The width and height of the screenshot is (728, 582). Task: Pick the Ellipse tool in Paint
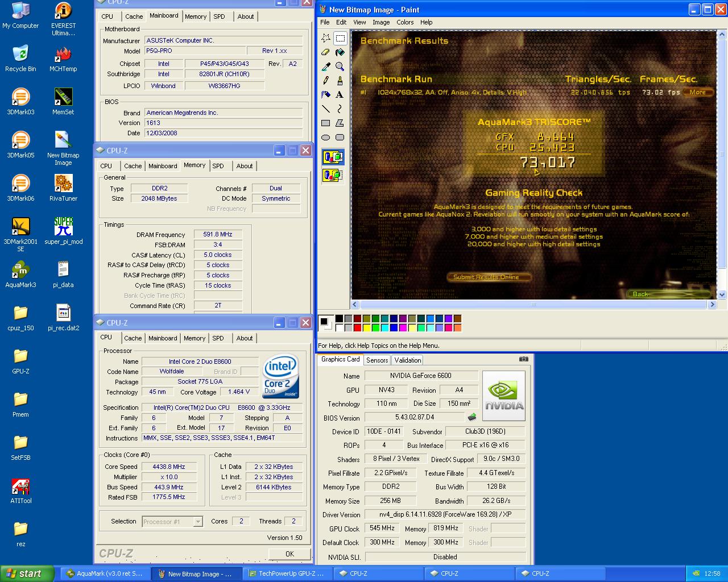pos(326,137)
